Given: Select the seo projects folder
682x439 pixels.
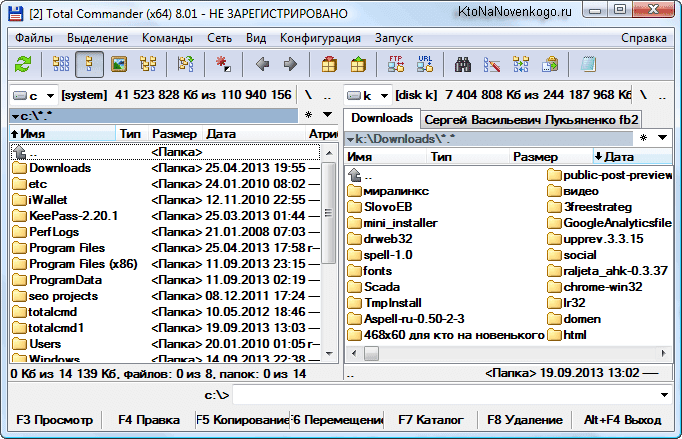Looking at the screenshot, I should pos(165,296).
